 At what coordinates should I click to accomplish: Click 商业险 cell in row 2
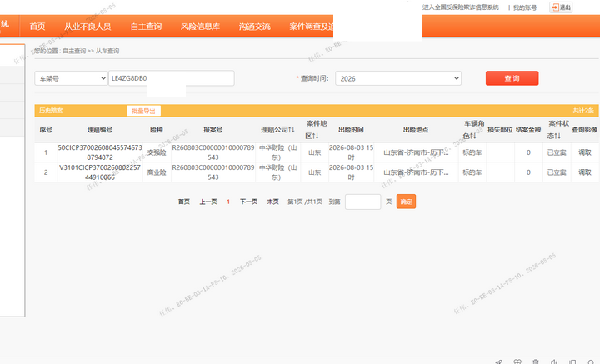point(157,172)
